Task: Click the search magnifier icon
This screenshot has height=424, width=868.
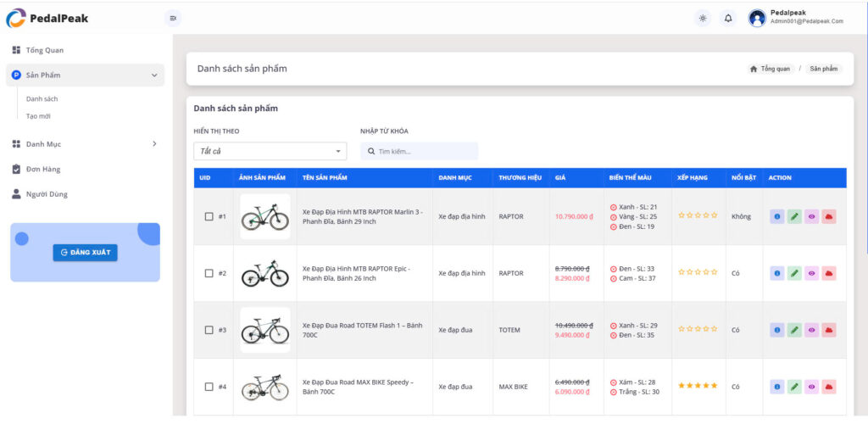Action: coord(371,151)
